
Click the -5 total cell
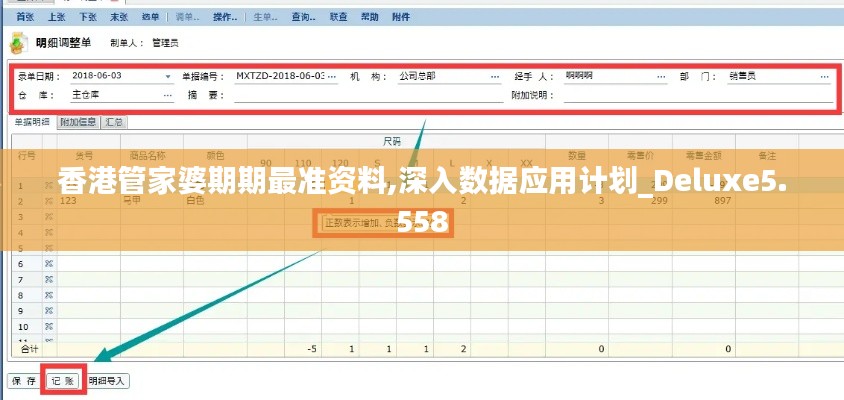point(303,349)
